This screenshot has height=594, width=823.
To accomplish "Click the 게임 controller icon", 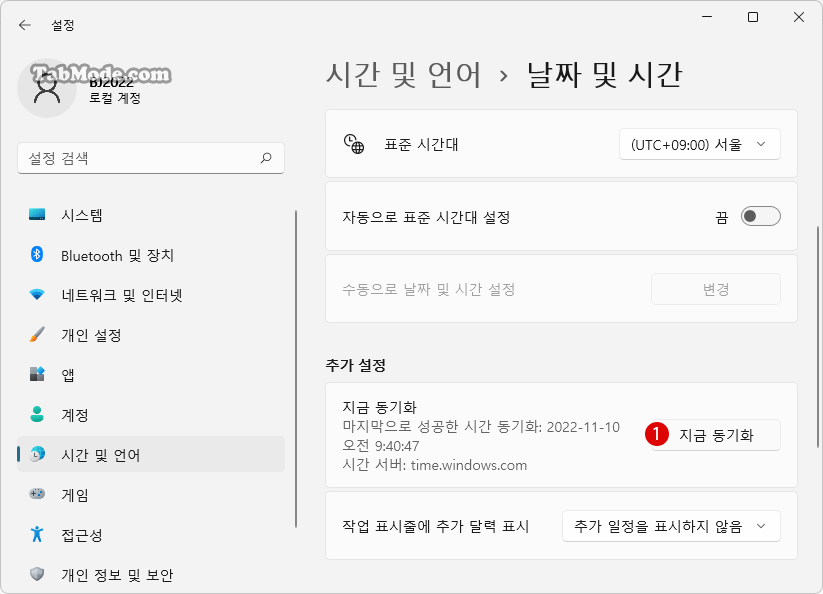I will (x=37, y=494).
